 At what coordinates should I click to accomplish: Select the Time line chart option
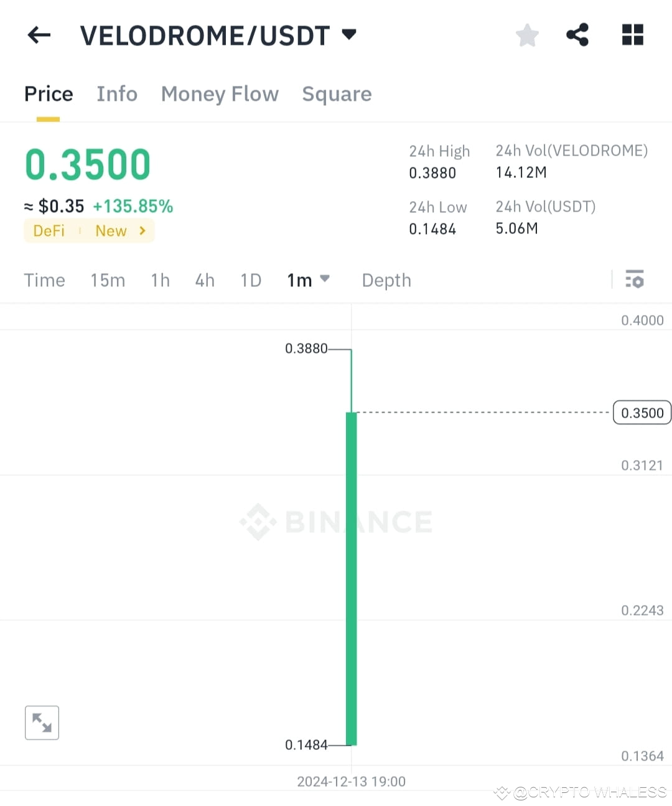coord(44,280)
